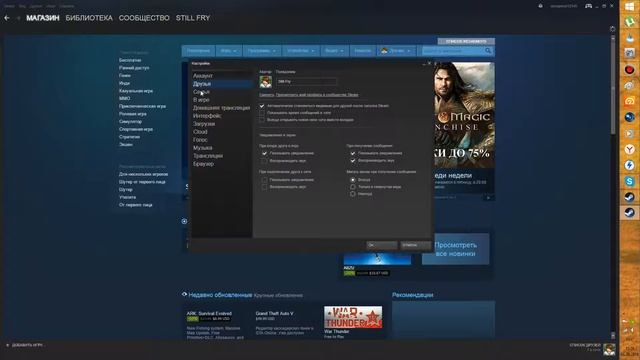Confirm settings with the OK button
Image resolution: width=640 pixels, height=360 pixels.
[x=382, y=245]
